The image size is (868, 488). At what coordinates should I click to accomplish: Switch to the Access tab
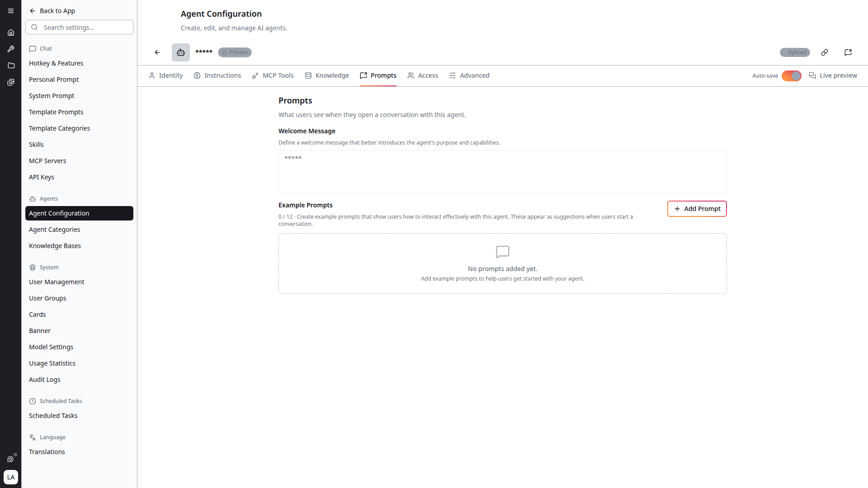coord(423,75)
